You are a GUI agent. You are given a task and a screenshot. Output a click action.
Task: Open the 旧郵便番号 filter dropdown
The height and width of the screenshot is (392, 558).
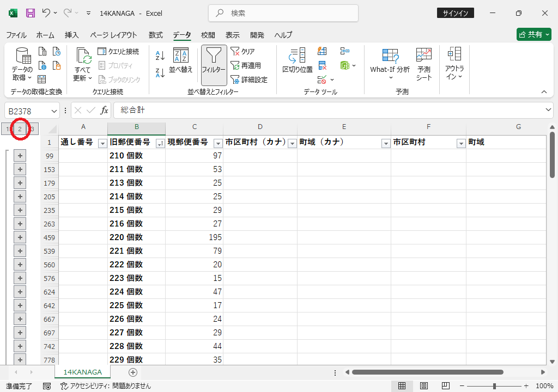tap(161, 143)
